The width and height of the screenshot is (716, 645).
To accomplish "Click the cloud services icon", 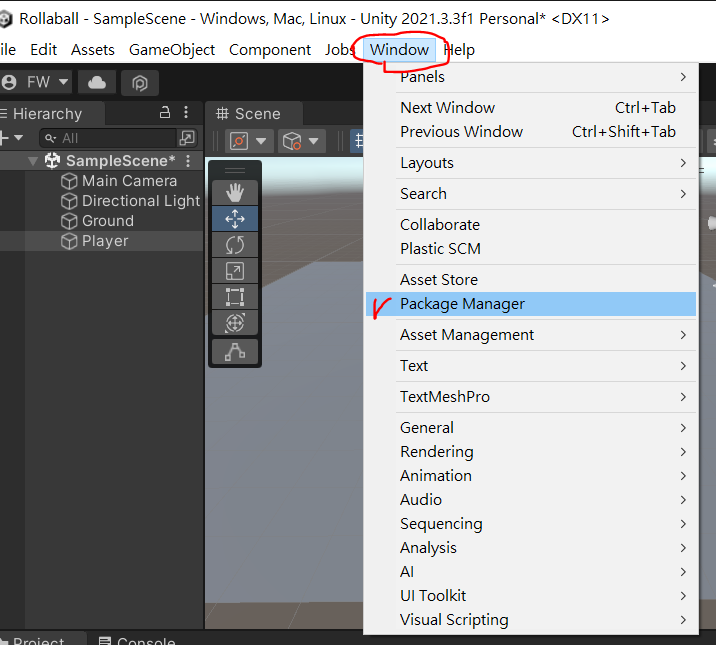I will [97, 83].
